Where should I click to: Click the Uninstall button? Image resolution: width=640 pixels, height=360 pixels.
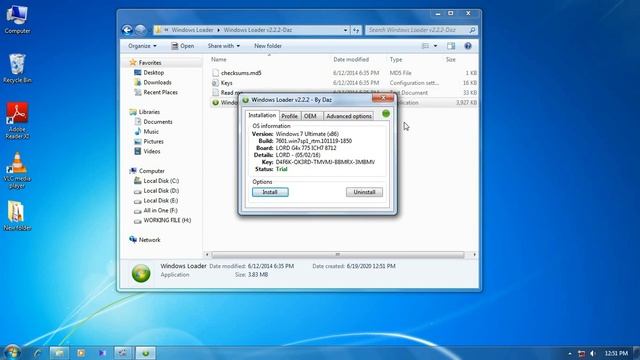click(364, 192)
